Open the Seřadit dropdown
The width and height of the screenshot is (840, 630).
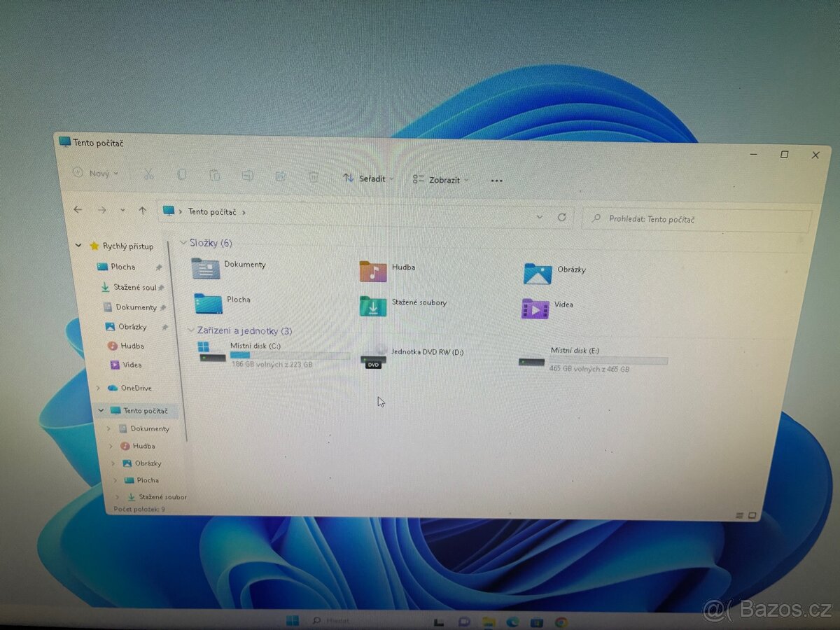[x=369, y=178]
